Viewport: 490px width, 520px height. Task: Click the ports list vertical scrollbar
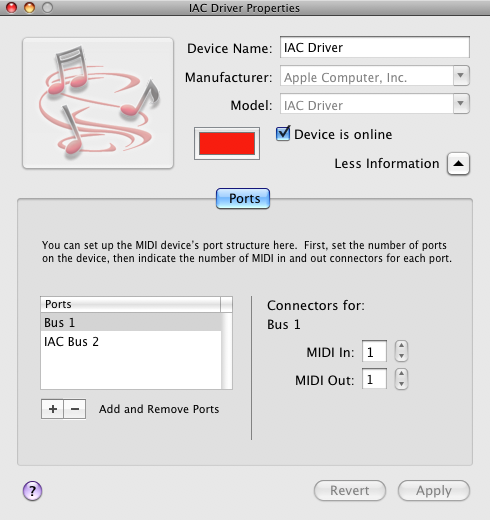227,351
